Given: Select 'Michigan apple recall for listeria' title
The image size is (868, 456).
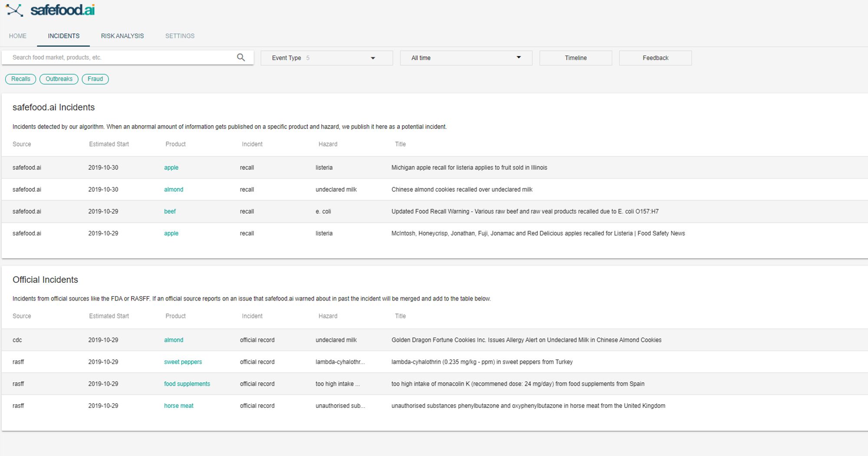Looking at the screenshot, I should pyautogui.click(x=469, y=168).
